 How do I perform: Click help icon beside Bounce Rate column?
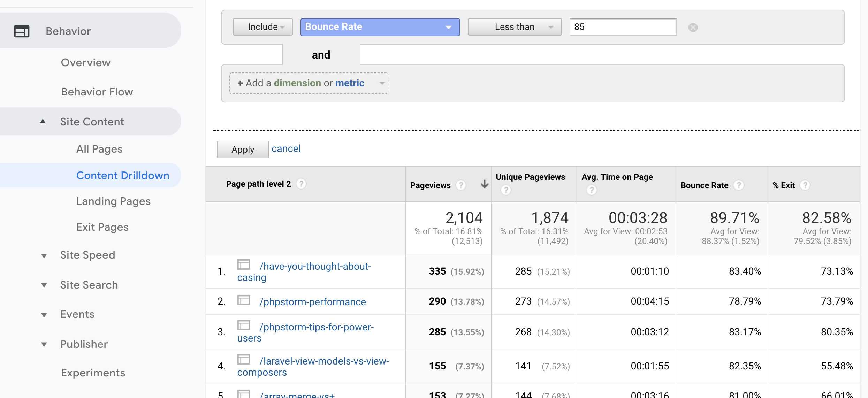point(738,185)
